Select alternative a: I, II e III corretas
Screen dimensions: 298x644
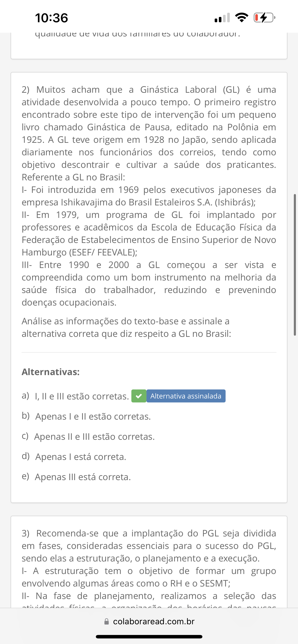[82, 396]
